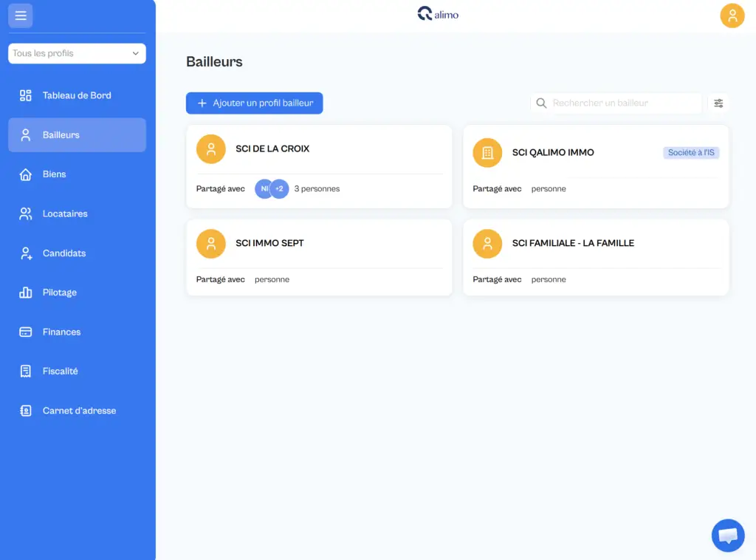Click SCI FAMILIALE - LA FAMILLE avatar icon

(x=487, y=244)
